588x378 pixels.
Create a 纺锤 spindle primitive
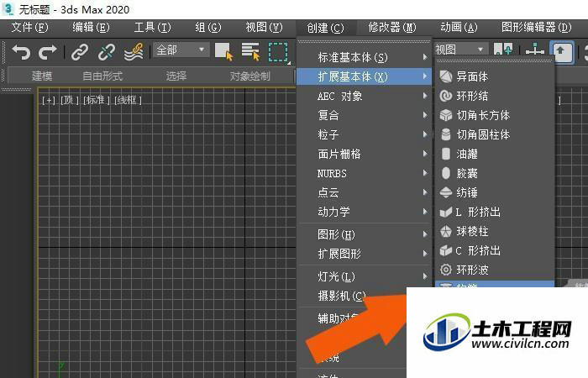point(494,192)
